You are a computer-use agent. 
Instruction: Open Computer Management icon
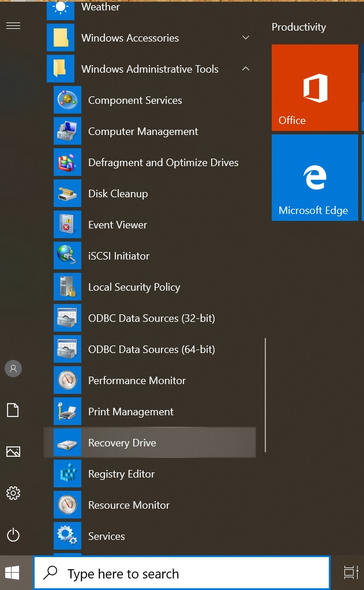pyautogui.click(x=67, y=131)
